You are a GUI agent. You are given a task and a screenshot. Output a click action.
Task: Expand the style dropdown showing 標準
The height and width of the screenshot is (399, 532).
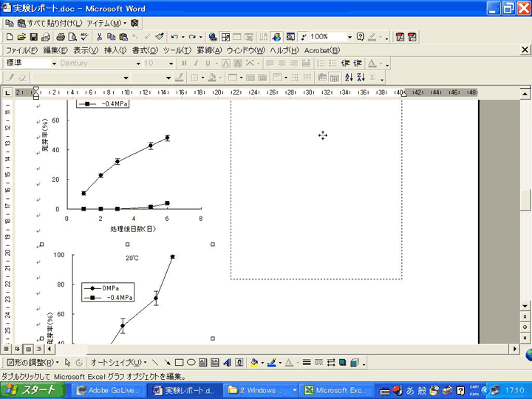click(x=52, y=64)
